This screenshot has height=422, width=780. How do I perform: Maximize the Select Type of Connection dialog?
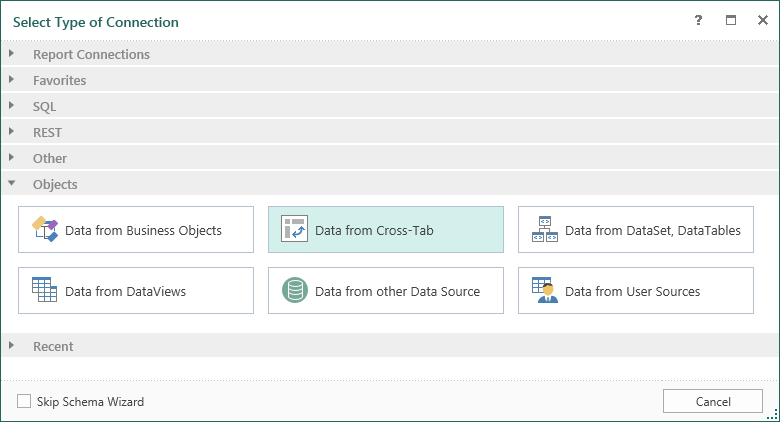[x=730, y=20]
